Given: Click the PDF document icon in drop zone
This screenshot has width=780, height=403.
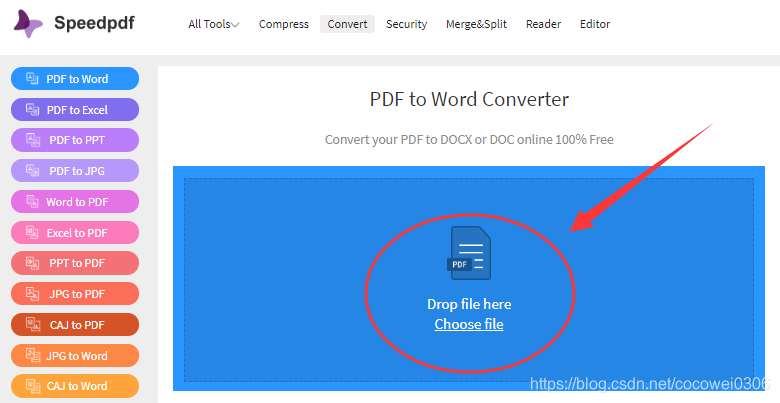Looking at the screenshot, I should (x=469, y=253).
